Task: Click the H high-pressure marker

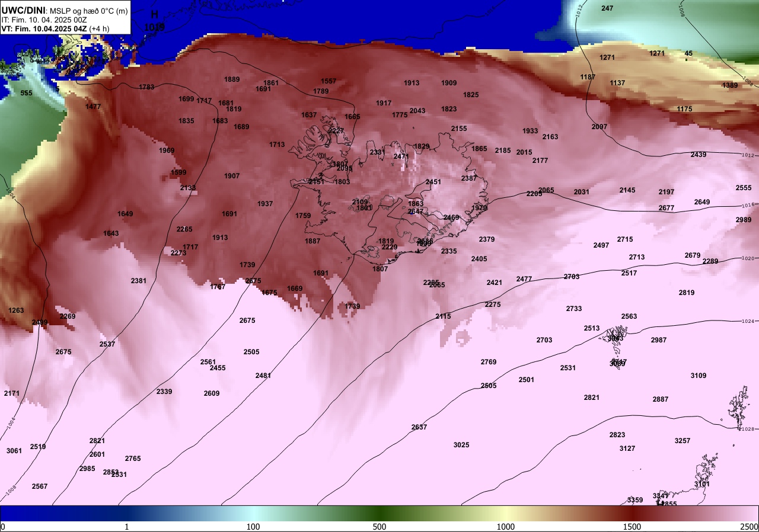Action: pyautogui.click(x=155, y=14)
